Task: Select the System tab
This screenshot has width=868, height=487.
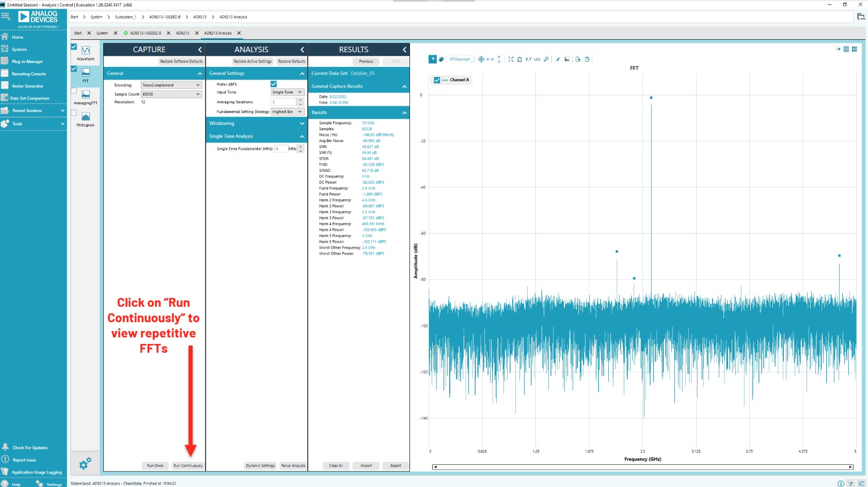Action: click(103, 33)
